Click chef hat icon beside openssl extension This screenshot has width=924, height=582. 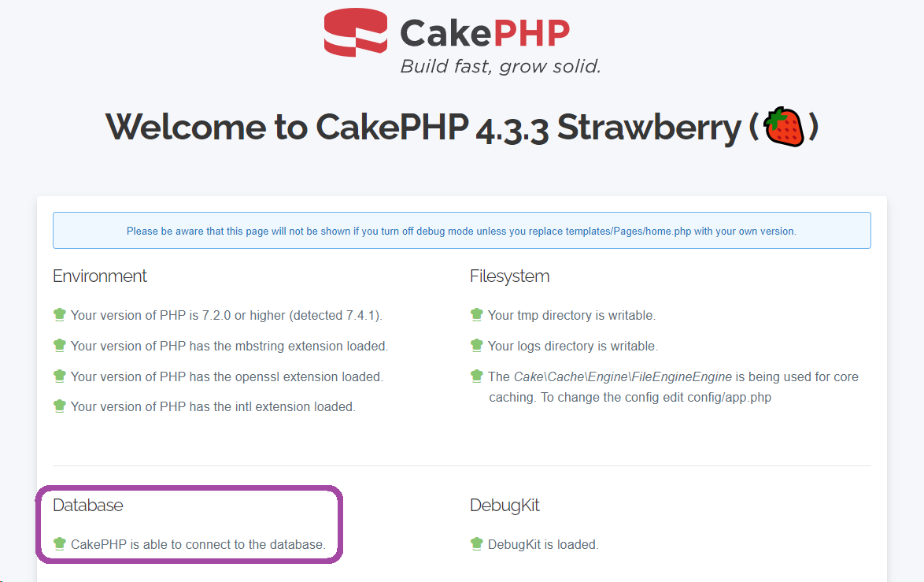coord(59,376)
